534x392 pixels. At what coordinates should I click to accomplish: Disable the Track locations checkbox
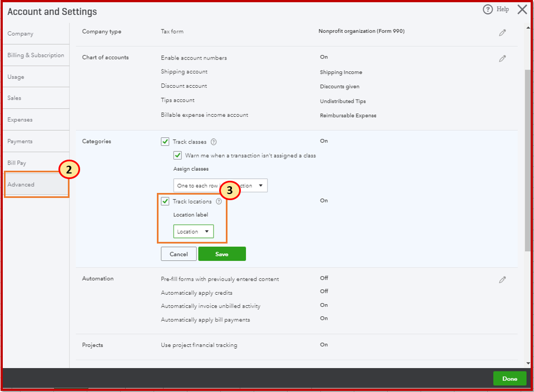[x=165, y=201]
